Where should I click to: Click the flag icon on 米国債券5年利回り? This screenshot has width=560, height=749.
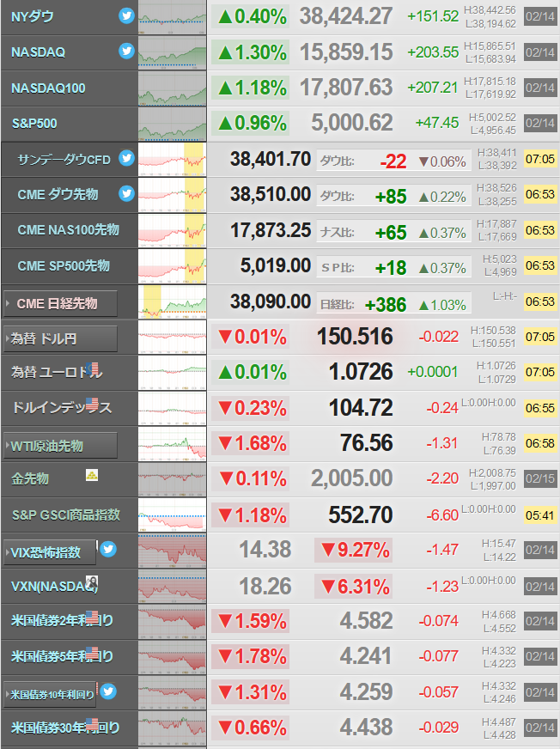click(92, 652)
